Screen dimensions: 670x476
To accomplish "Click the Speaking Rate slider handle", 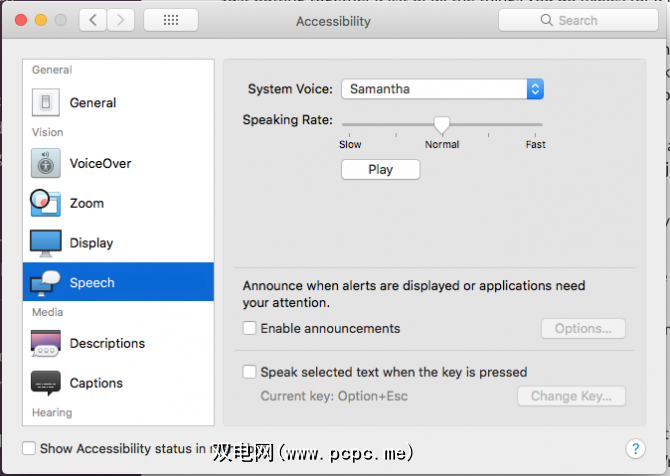I will [441, 124].
